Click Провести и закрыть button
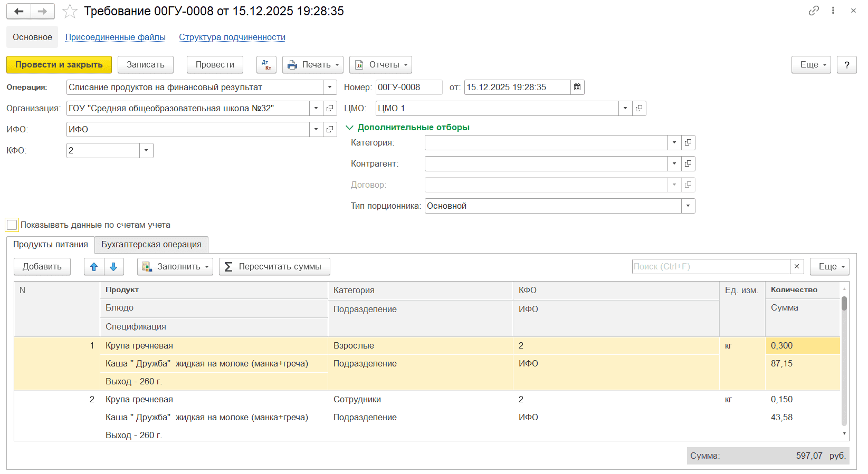868x474 pixels. (x=59, y=65)
